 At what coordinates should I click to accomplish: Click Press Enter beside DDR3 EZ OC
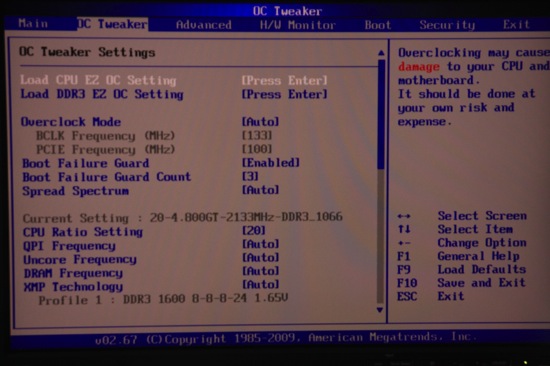pos(284,94)
